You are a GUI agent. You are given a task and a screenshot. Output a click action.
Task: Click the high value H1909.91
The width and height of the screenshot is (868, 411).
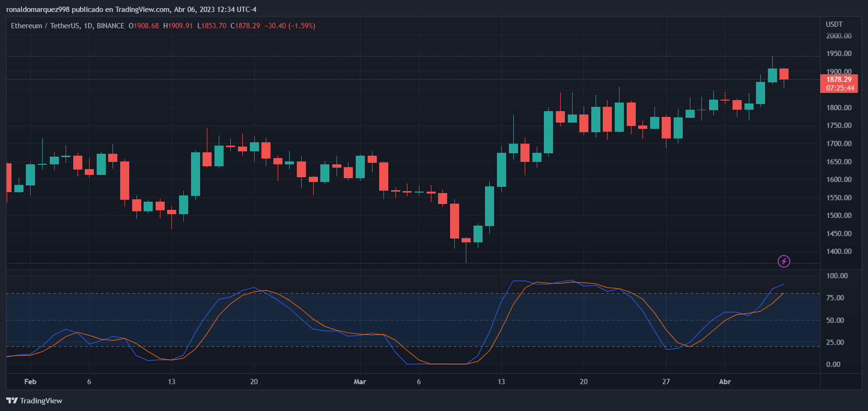[178, 26]
